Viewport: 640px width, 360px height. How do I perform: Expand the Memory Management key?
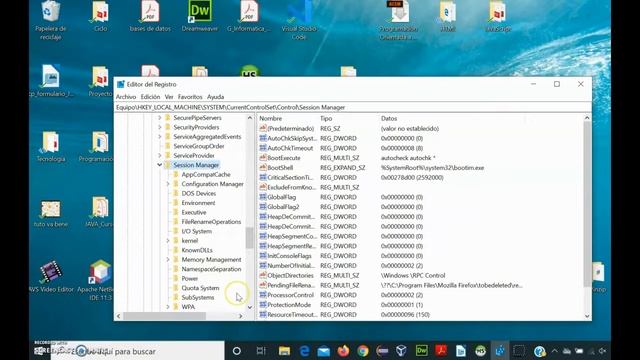[x=168, y=260]
